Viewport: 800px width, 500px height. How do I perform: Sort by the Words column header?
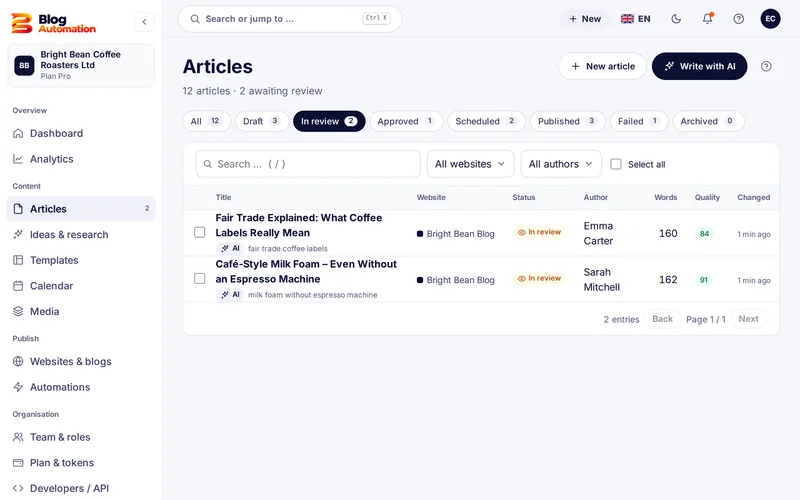(x=665, y=197)
